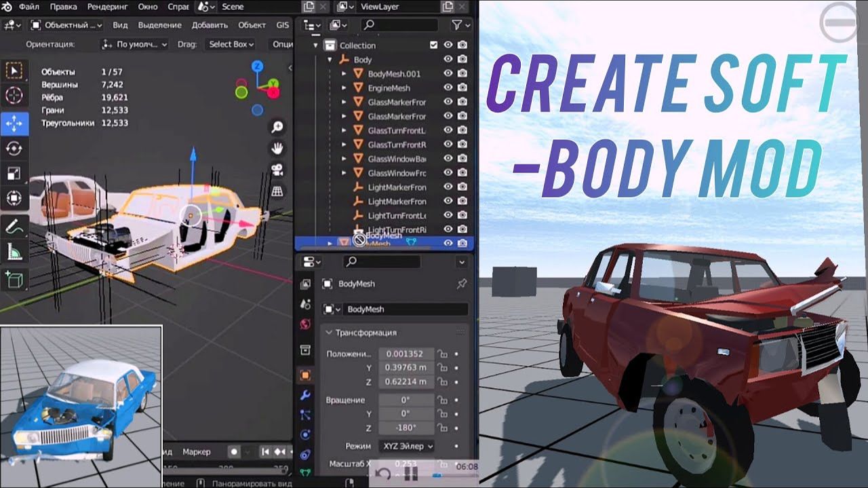Click the video rewind replay button
Screen dimensions: 868x488
click(x=383, y=473)
